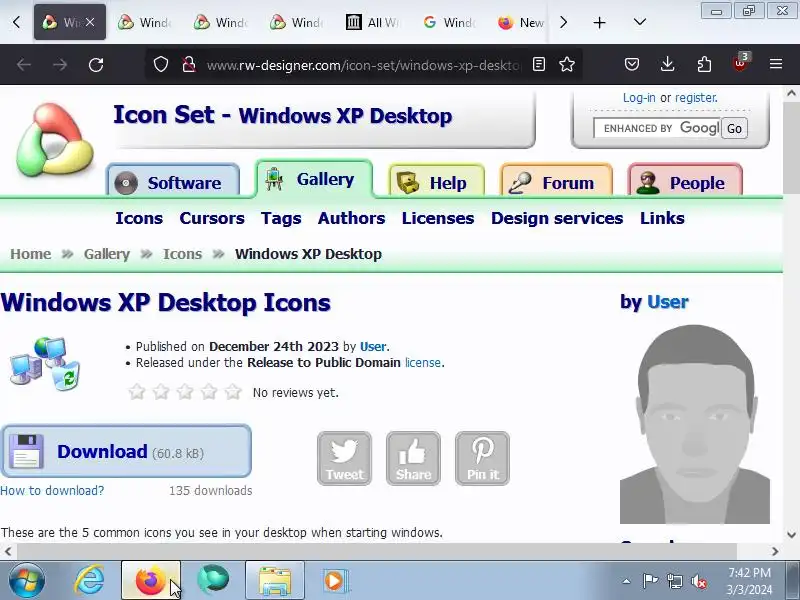Open the People site tab
Viewport: 800px width, 600px height.
[685, 182]
